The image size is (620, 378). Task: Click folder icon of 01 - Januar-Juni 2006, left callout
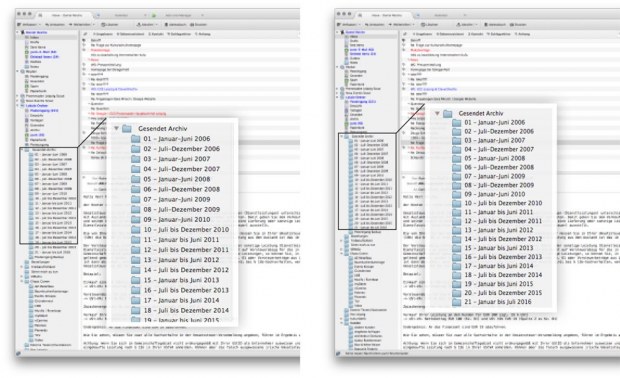tap(136, 139)
